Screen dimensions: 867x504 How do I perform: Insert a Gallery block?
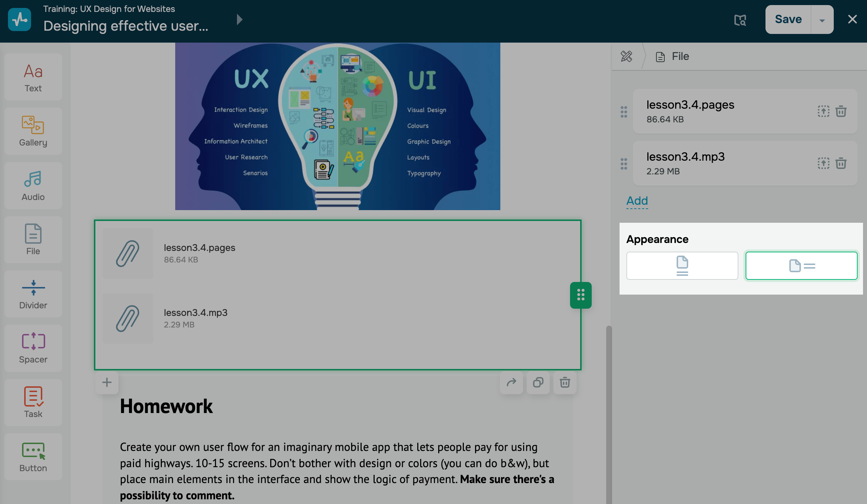coord(33,131)
